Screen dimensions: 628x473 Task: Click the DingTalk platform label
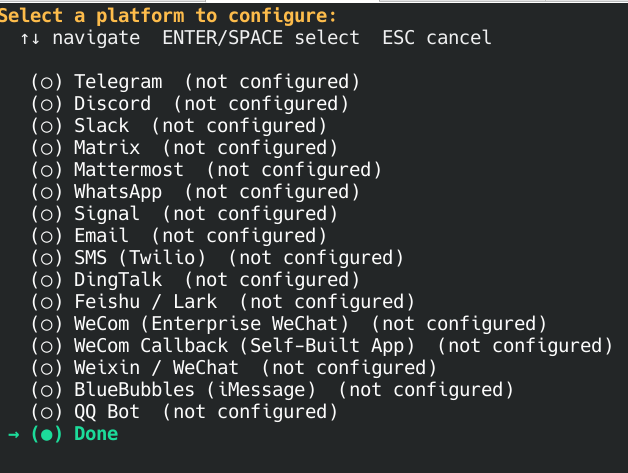coord(117,280)
